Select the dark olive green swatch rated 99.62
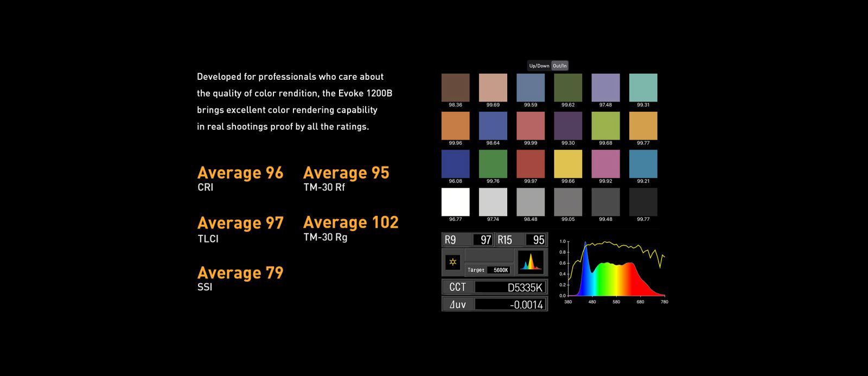 568,88
